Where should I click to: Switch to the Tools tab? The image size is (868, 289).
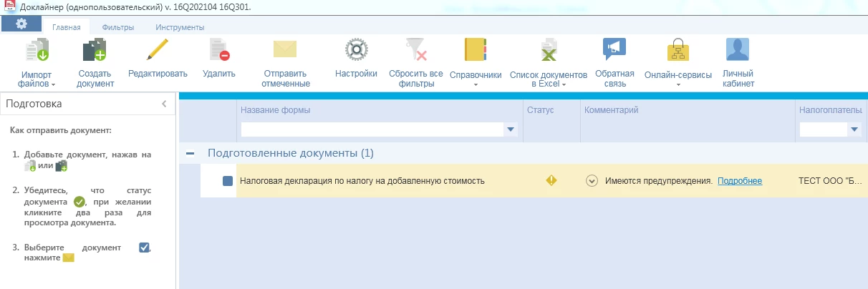(x=180, y=27)
